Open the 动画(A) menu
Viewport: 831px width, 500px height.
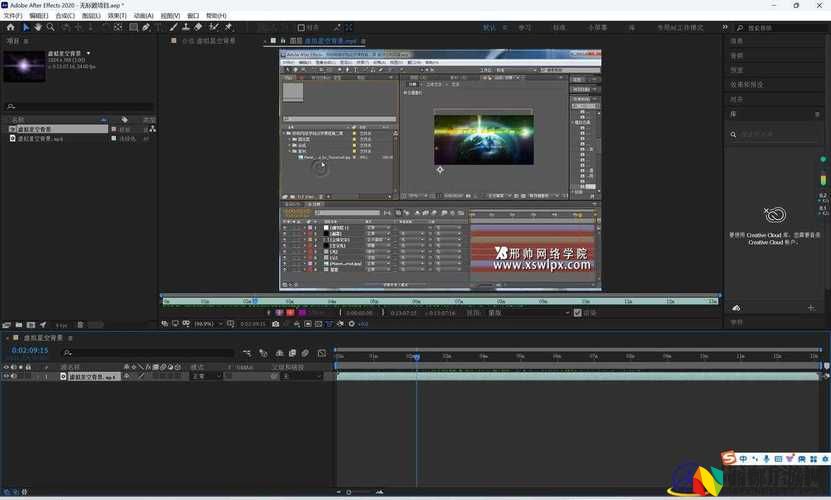[x=143, y=16]
